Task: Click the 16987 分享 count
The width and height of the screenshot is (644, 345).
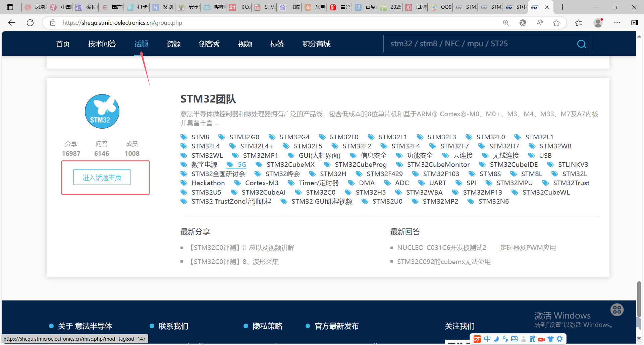Action: coord(71,153)
